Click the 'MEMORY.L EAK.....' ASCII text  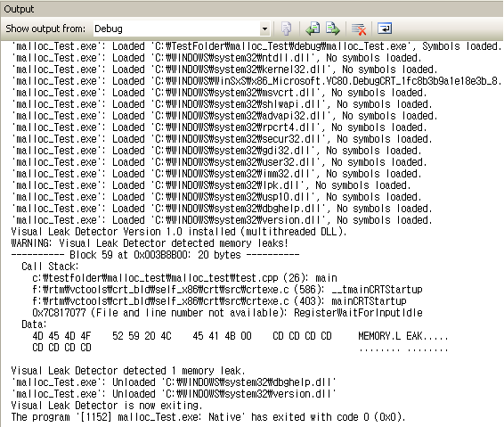pos(403,336)
